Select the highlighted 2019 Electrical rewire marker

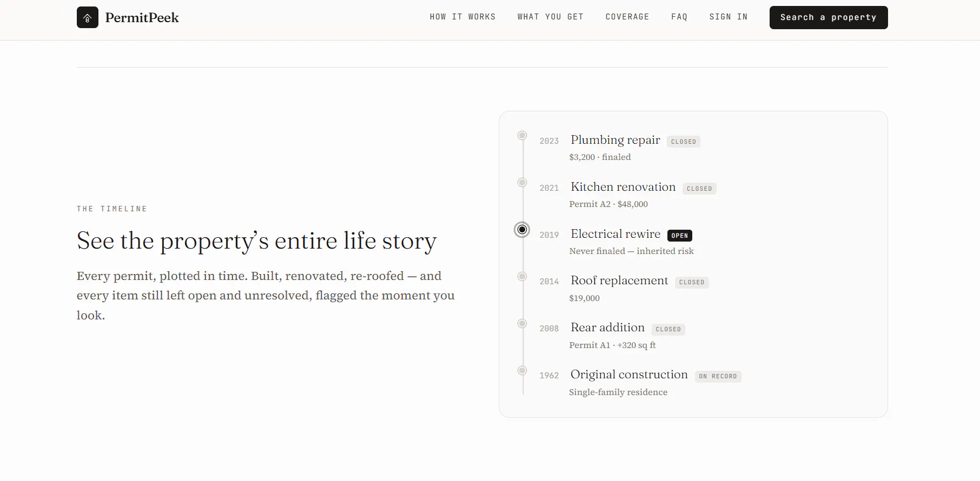pyautogui.click(x=522, y=230)
